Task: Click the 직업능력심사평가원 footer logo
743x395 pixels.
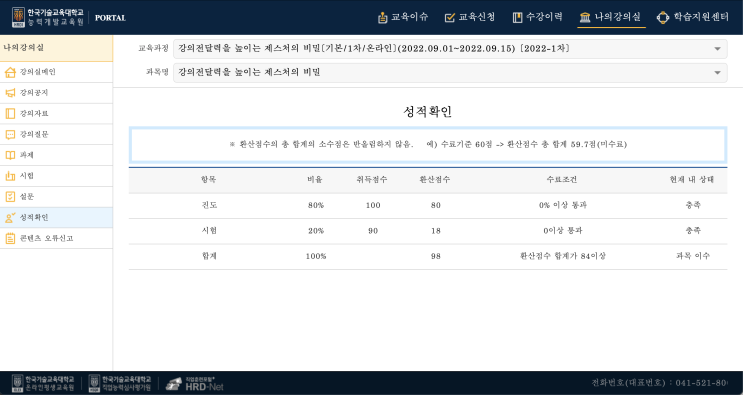Action: tap(120, 383)
